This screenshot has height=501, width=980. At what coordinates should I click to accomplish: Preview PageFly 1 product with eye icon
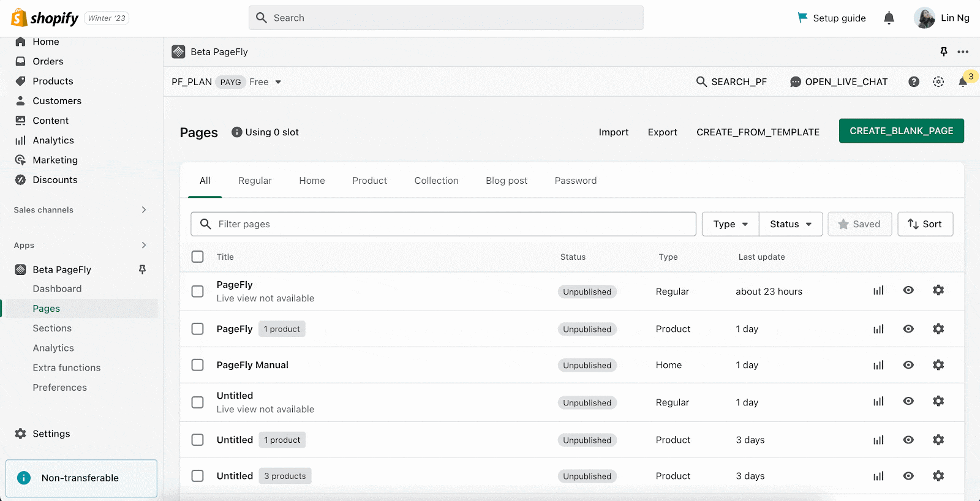click(908, 328)
